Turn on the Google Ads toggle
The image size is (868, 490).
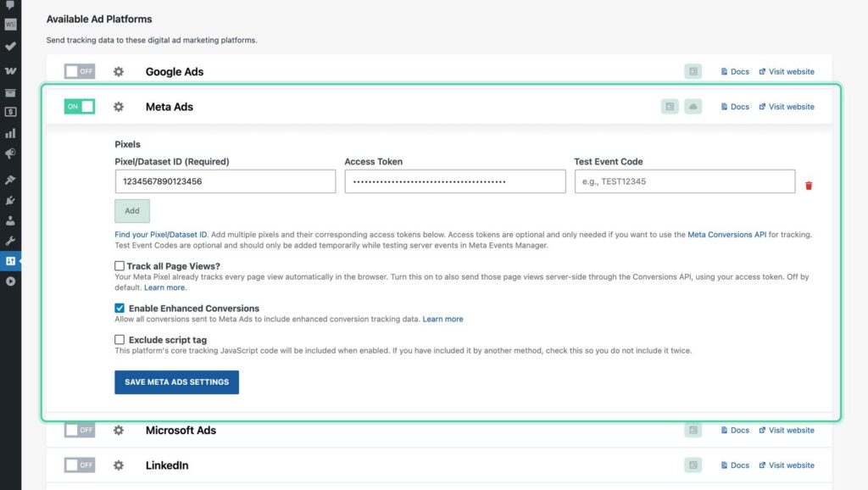(79, 71)
